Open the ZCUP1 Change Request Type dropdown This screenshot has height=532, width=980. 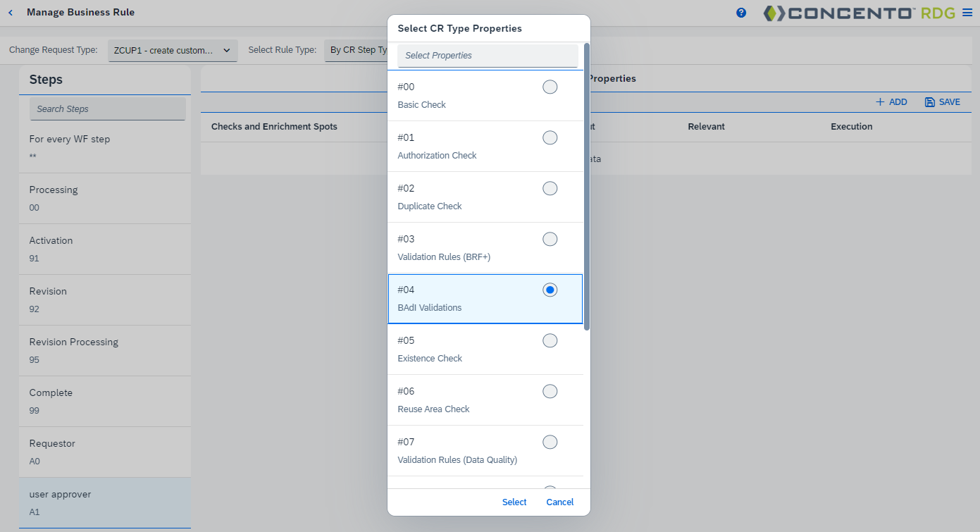pyautogui.click(x=173, y=50)
